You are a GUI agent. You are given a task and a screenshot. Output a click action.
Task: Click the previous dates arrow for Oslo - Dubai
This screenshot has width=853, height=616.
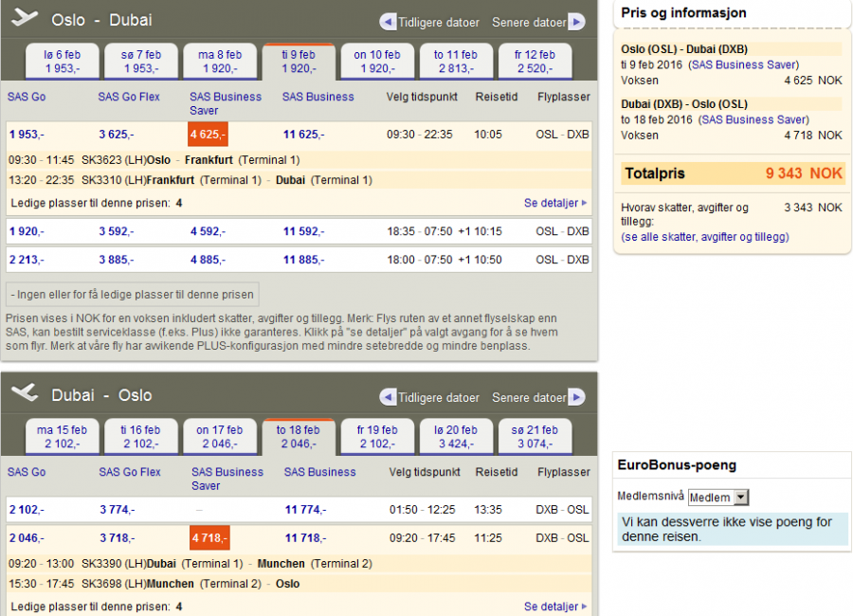(388, 22)
